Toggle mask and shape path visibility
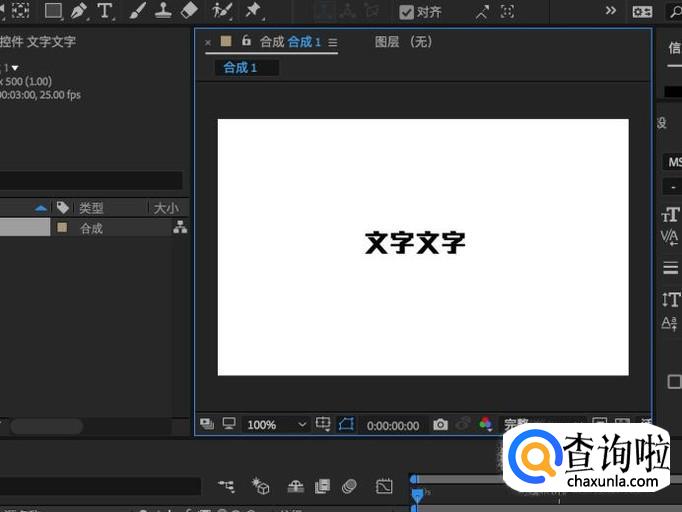Screen dimensions: 682x512 coord(346,424)
